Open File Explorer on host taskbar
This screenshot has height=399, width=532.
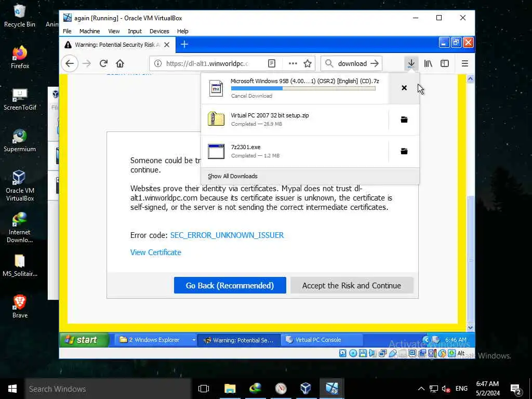[x=230, y=389]
